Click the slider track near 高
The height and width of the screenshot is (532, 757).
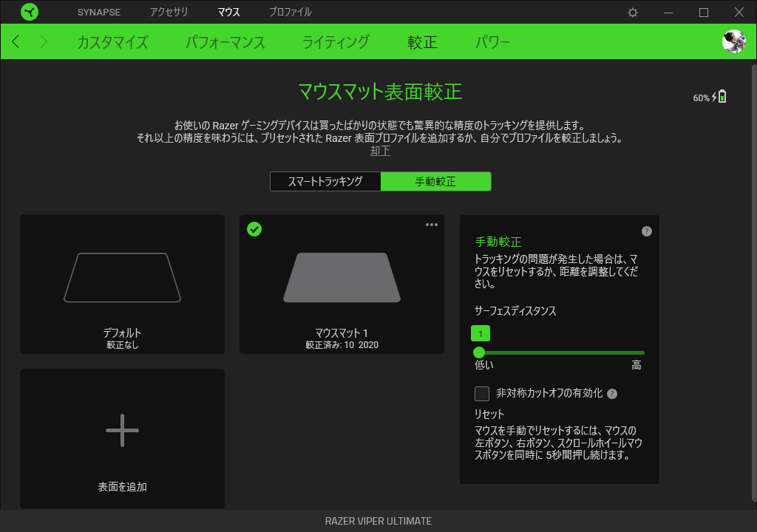637,353
